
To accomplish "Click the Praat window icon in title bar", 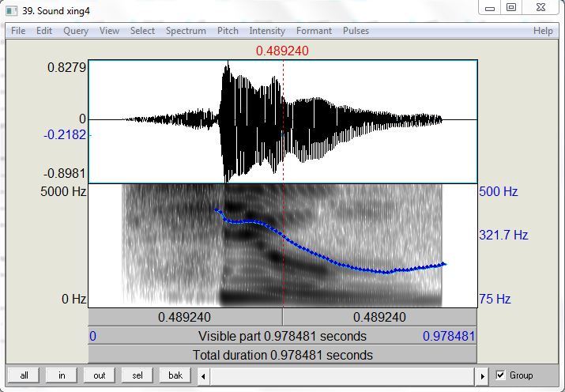I will (x=12, y=11).
